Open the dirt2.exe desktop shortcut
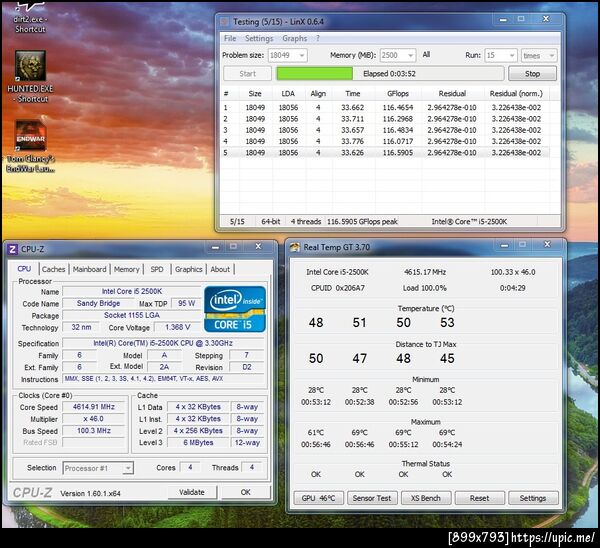The width and height of the screenshot is (600, 548). pyautogui.click(x=30, y=17)
